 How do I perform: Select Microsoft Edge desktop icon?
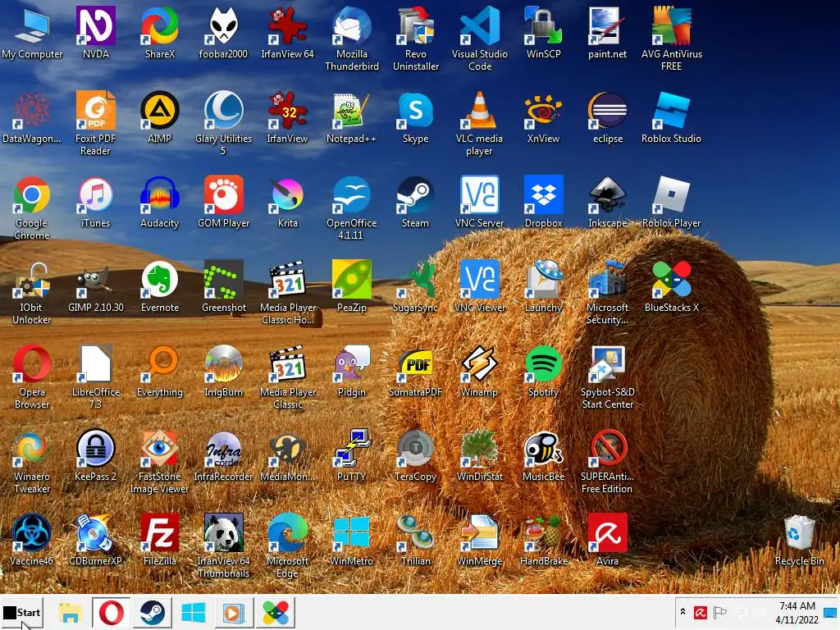[288, 546]
